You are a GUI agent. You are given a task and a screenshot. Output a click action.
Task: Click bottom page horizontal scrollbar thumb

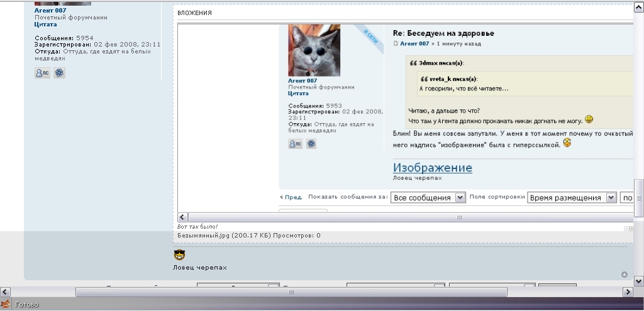pos(291,292)
